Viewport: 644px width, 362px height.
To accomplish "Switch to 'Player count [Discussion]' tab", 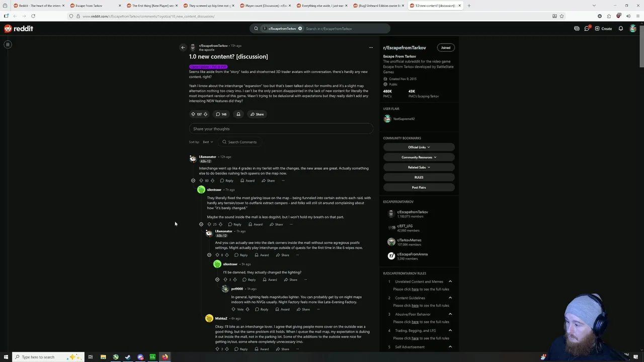I will pyautogui.click(x=265, y=6).
